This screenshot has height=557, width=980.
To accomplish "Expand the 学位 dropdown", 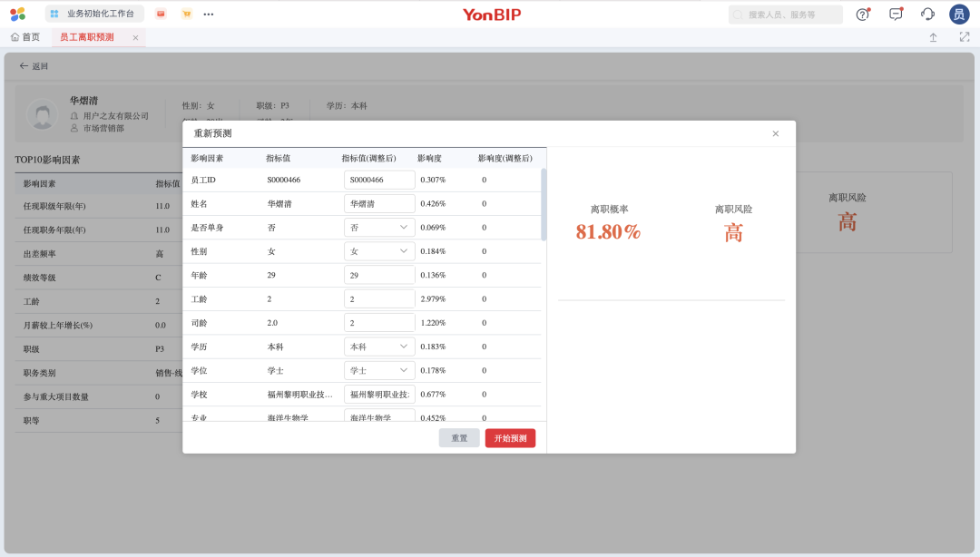I will click(x=379, y=371).
